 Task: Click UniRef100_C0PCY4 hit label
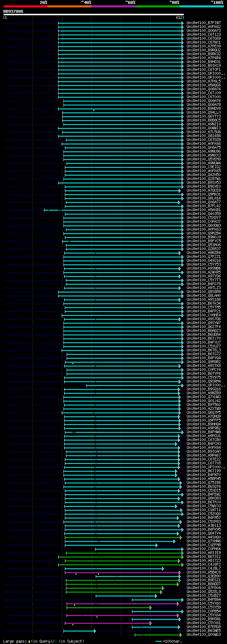(204, 369)
